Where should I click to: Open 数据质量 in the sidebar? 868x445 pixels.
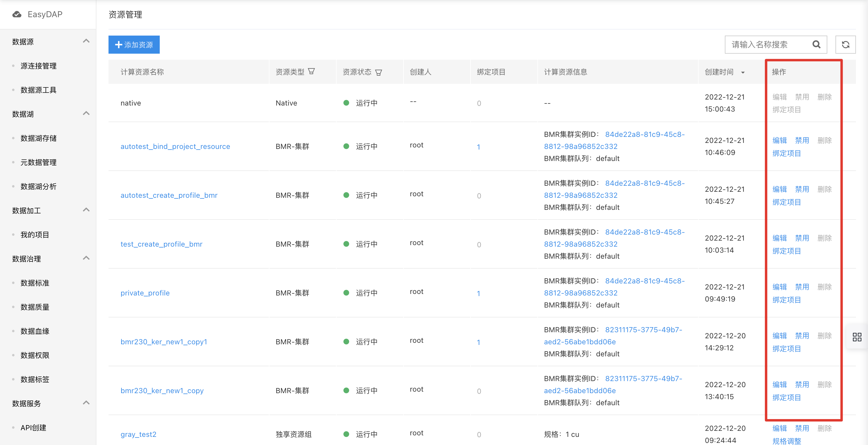tap(35, 307)
